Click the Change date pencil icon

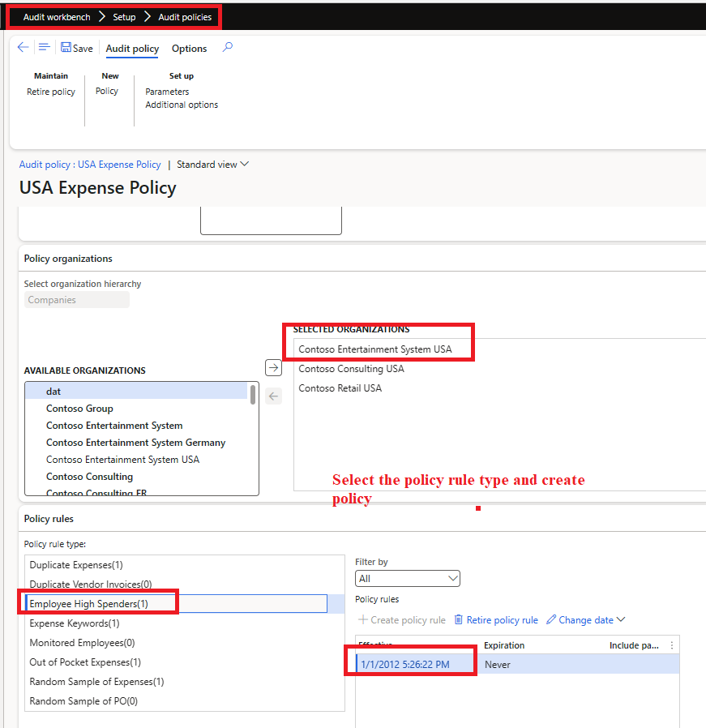[551, 619]
